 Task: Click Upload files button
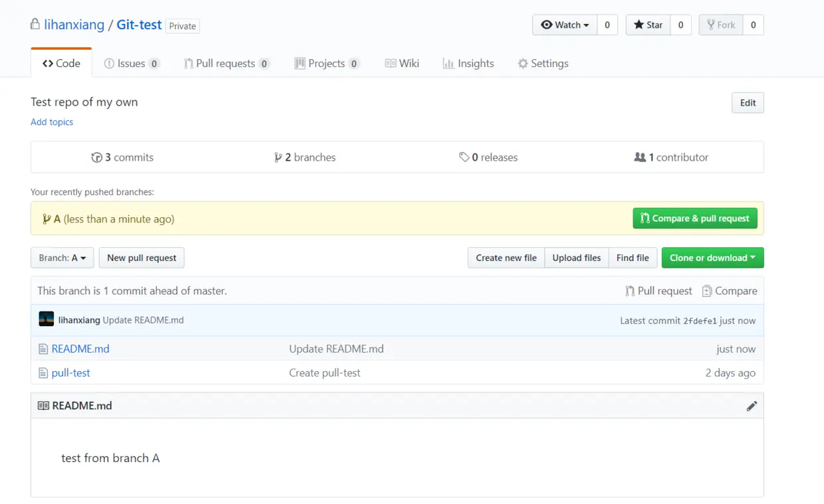click(x=576, y=258)
